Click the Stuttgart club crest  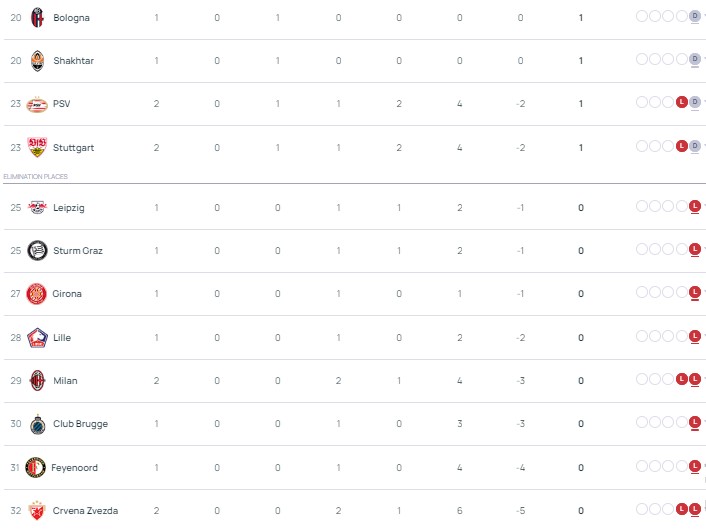37,147
